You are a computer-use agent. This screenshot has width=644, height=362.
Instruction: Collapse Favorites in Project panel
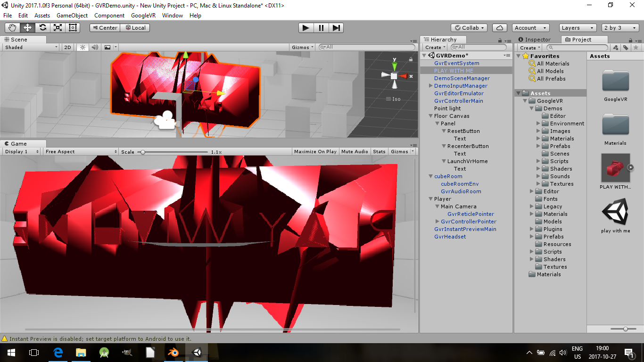point(519,56)
